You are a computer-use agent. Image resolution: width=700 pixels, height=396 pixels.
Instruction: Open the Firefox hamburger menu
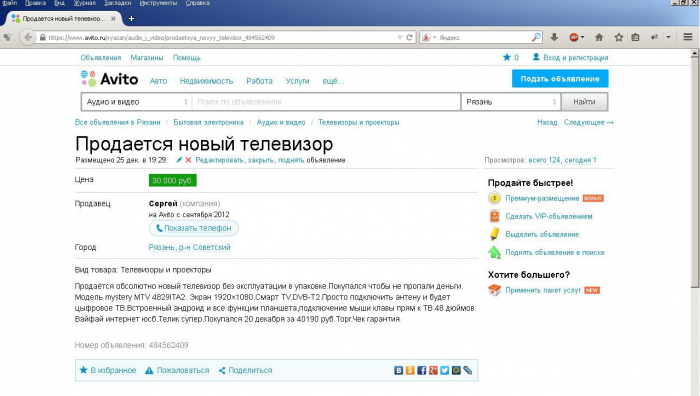click(x=688, y=38)
